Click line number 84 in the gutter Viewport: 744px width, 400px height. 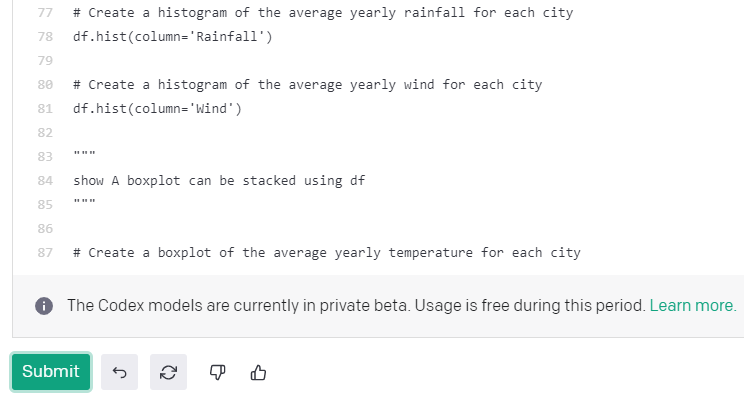click(x=45, y=181)
